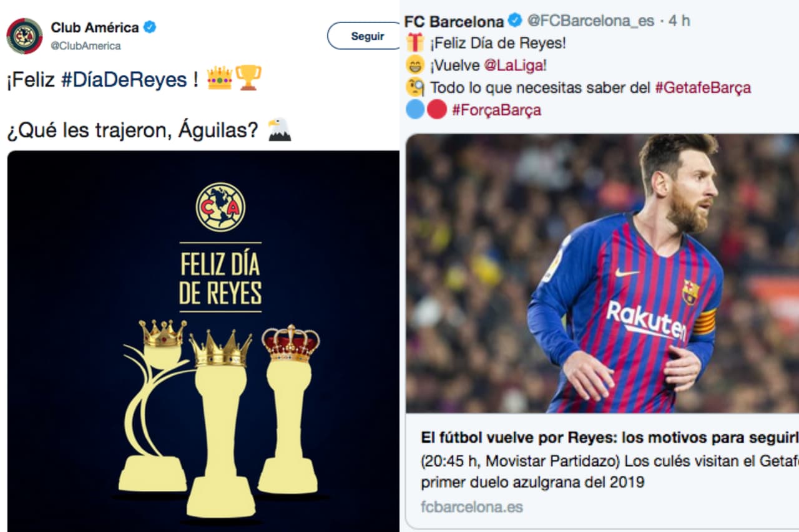Open the #ForçaBarça hashtag
Image resolution: width=799 pixels, height=532 pixels.
coord(496,110)
